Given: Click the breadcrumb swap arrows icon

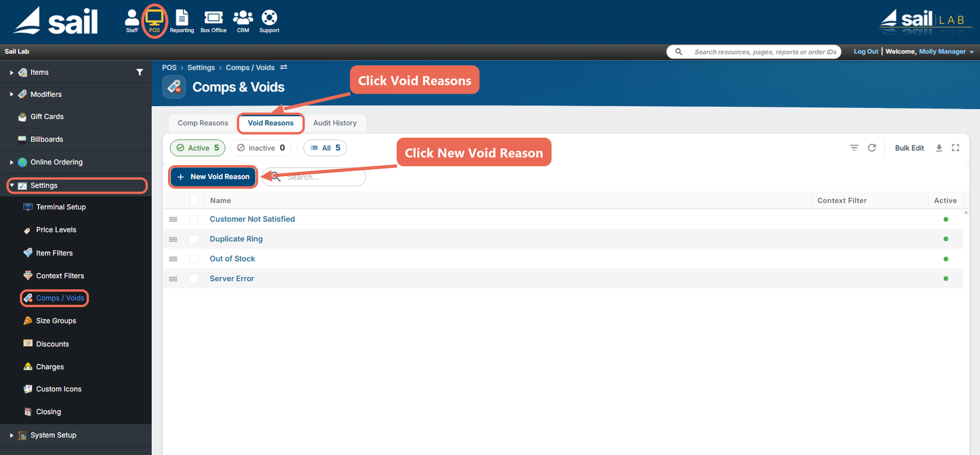Looking at the screenshot, I should click(283, 68).
